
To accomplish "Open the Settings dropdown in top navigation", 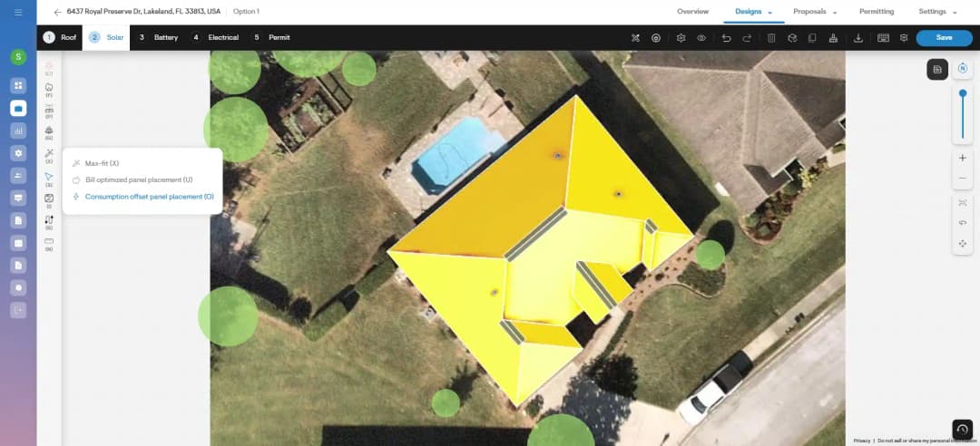I will pos(937,12).
